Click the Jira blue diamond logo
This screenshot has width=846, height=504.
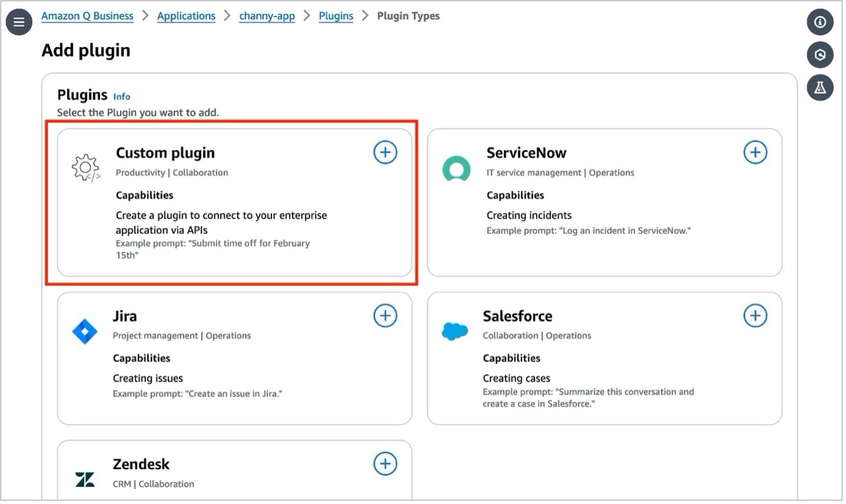coord(85,332)
